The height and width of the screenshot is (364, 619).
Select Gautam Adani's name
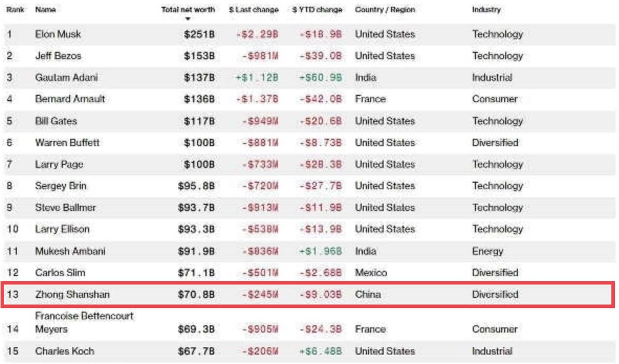point(67,78)
